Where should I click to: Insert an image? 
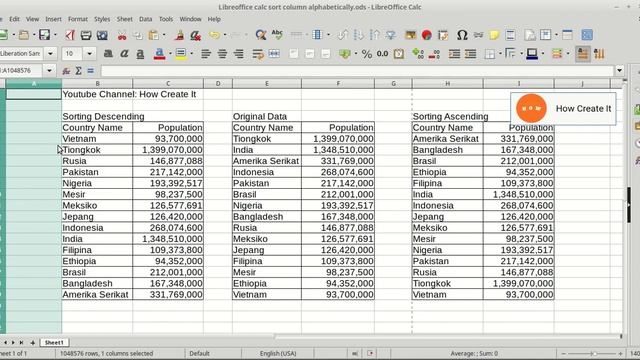point(410,35)
